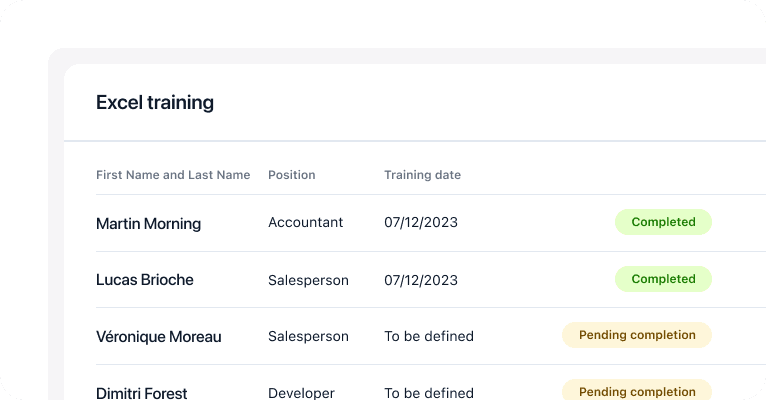This screenshot has height=400, width=766.
Task: Click Lucas Brioche's 07/12/2023 training date
Action: (420, 280)
